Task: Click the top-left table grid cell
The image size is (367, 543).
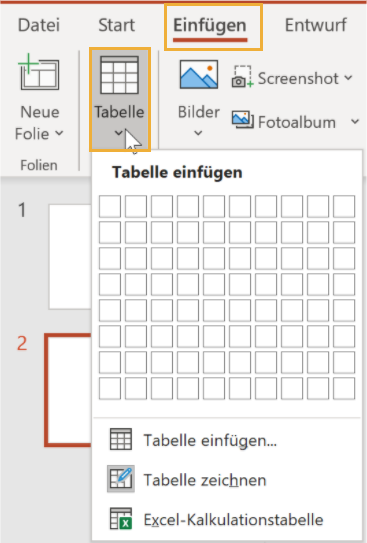Action: [110, 206]
